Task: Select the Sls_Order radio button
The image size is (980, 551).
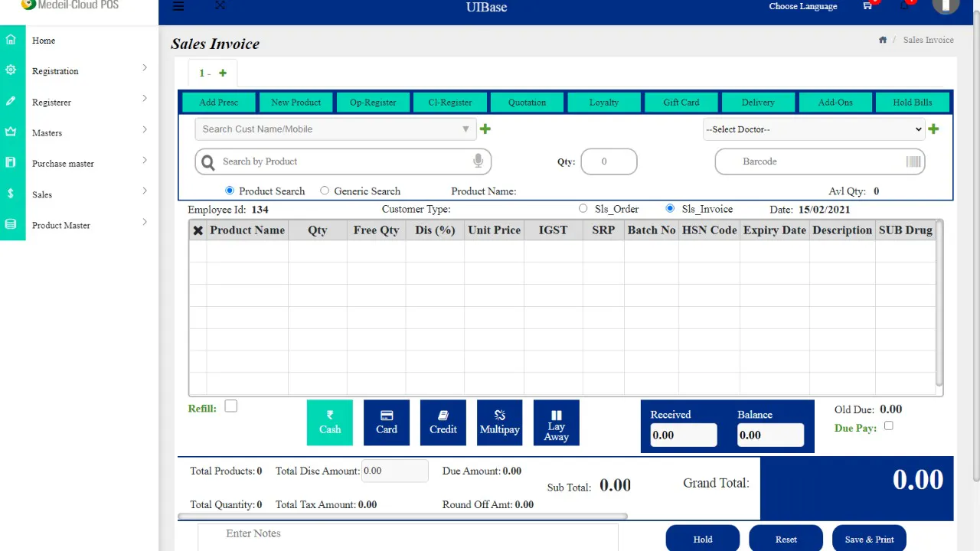Action: click(x=583, y=208)
